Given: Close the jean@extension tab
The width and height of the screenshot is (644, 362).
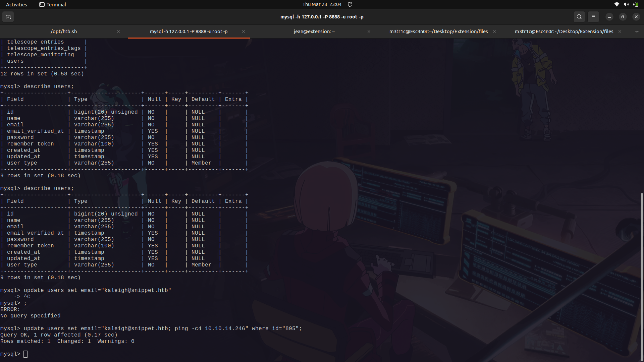Looking at the screenshot, I should pyautogui.click(x=369, y=32).
